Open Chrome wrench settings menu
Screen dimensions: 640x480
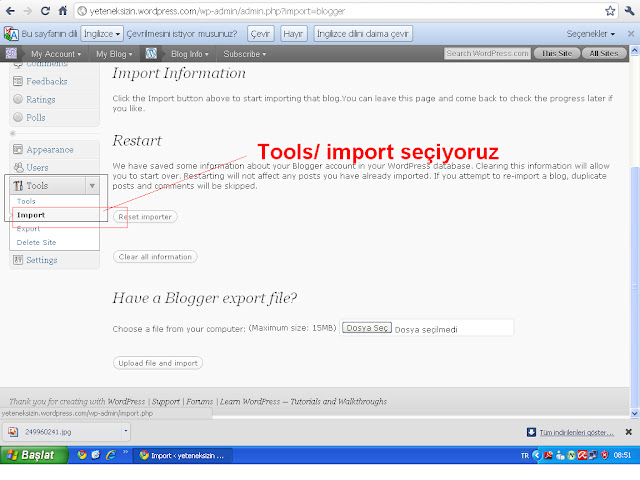629,11
